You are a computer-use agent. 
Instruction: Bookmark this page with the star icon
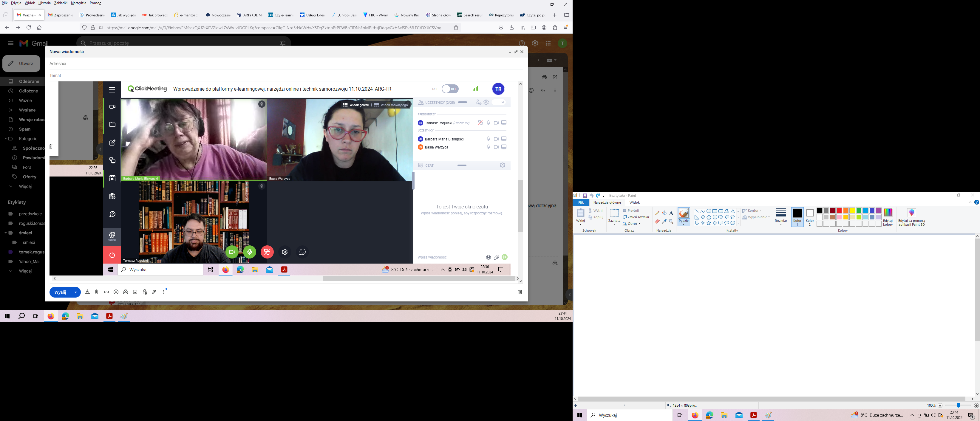coord(456,27)
